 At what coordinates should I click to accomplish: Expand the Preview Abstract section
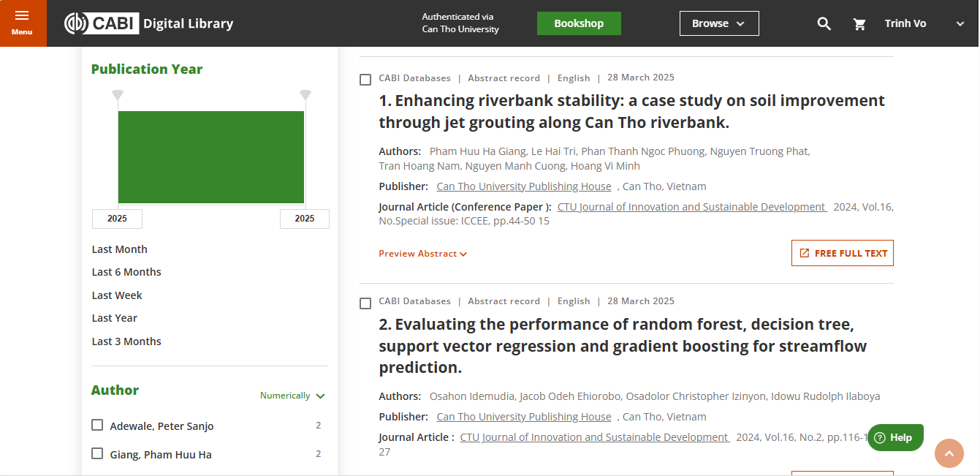(422, 254)
